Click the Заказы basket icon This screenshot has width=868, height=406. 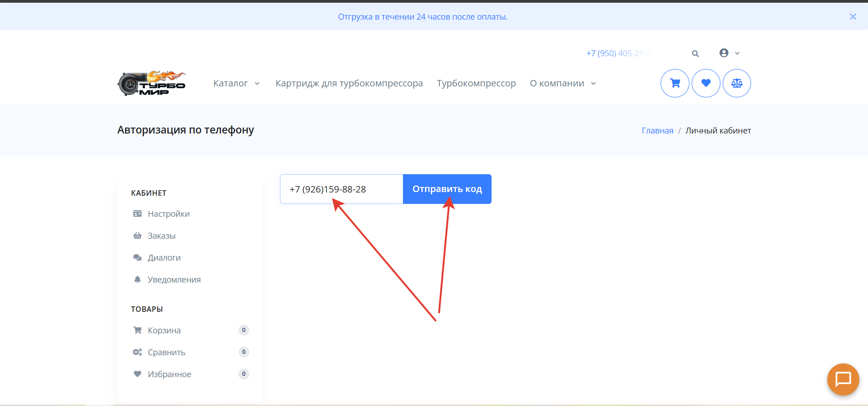tap(137, 235)
